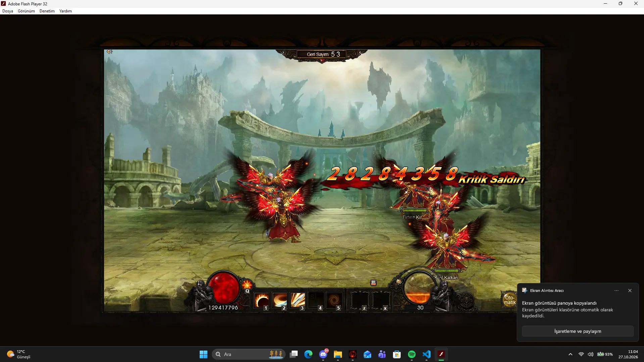Open notification options three dots
The height and width of the screenshot is (362, 644).
coord(616,291)
